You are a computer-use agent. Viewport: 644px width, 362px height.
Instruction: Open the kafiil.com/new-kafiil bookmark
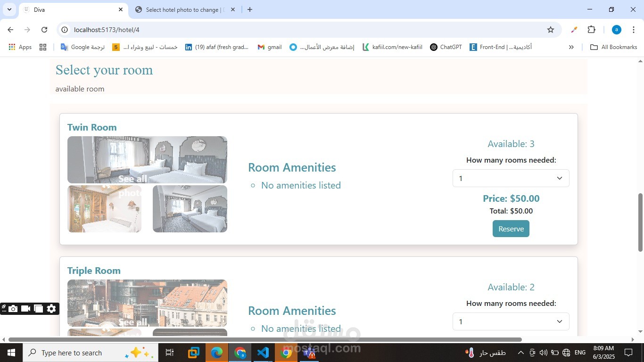coord(392,47)
